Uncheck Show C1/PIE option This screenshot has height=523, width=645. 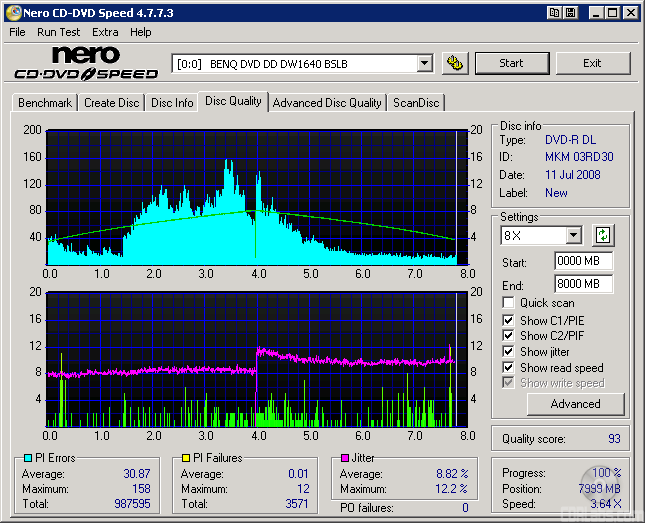(509, 320)
